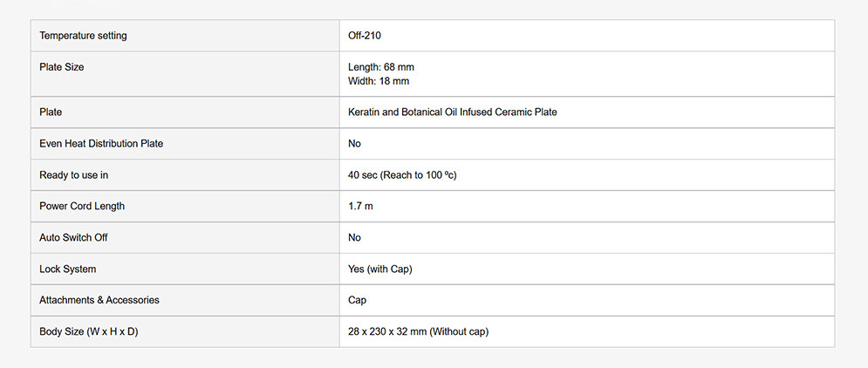Click the "Off-210" temperature value
The height and width of the screenshot is (368, 868).
tap(364, 36)
